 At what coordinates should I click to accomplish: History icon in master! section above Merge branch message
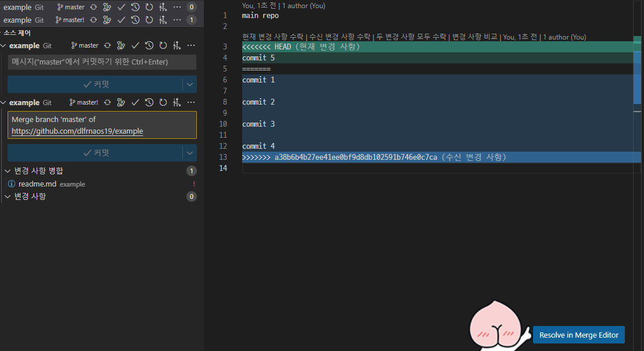coord(149,102)
